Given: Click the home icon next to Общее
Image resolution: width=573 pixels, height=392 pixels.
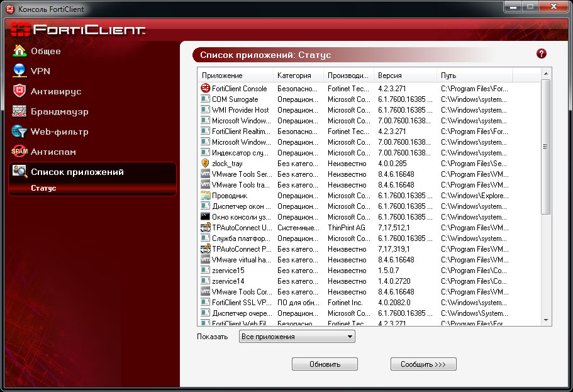Looking at the screenshot, I should coord(19,51).
